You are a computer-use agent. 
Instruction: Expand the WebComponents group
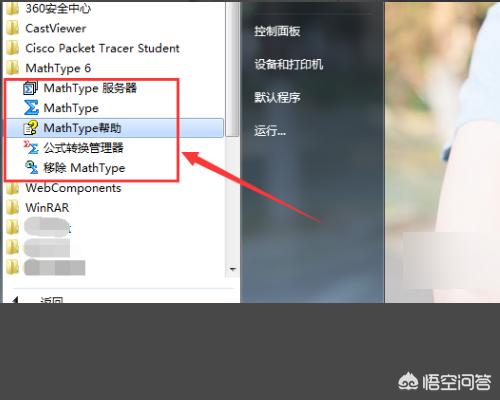click(x=73, y=188)
